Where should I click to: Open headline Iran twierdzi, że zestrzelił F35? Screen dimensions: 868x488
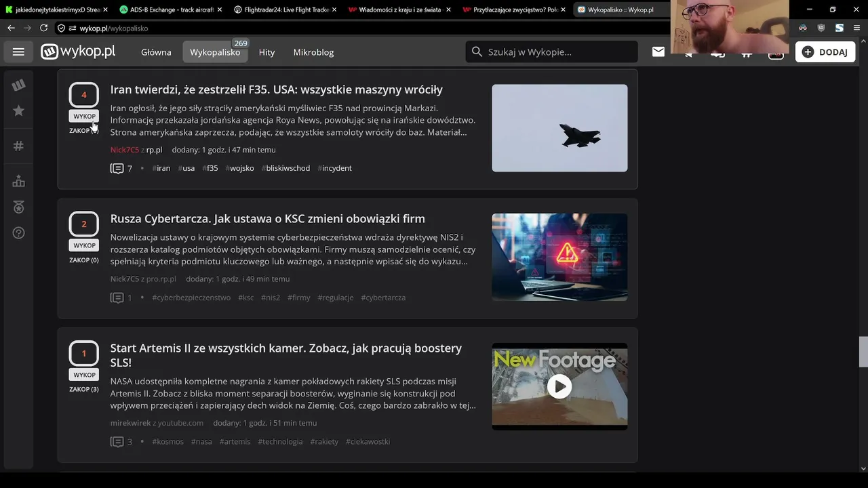[277, 89]
